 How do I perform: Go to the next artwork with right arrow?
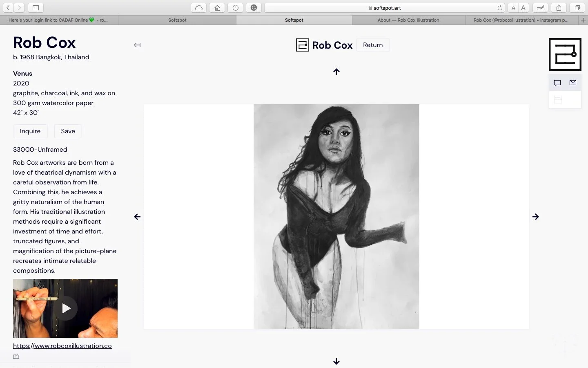536,217
